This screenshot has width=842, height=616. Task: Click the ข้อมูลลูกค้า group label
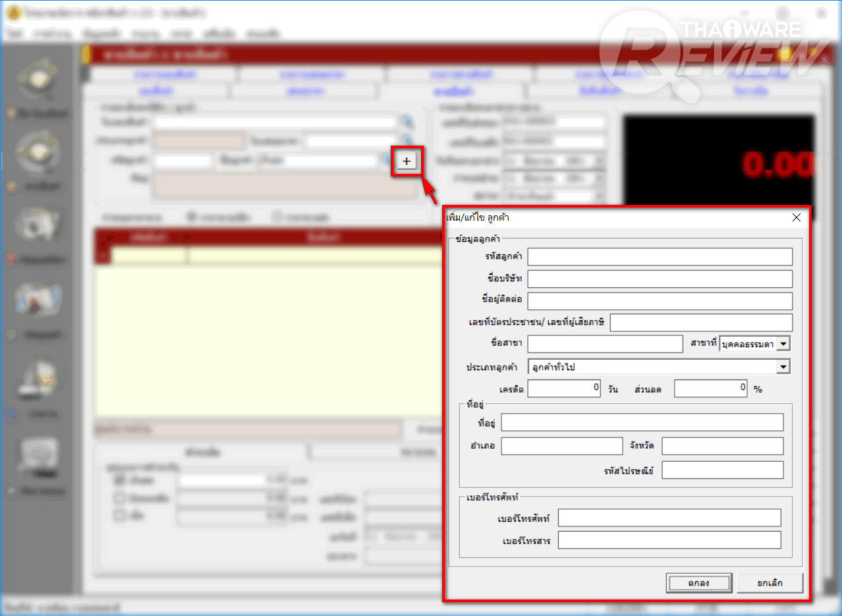click(478, 238)
